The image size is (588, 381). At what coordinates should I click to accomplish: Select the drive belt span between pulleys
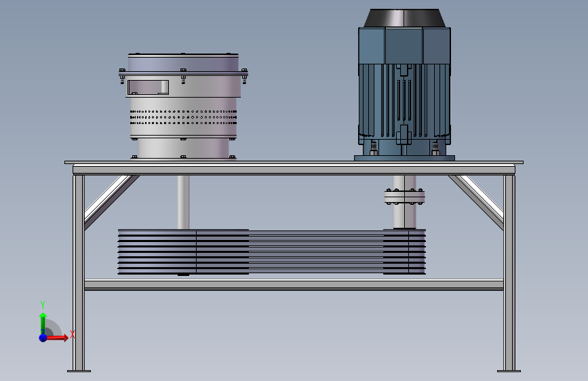click(x=316, y=252)
